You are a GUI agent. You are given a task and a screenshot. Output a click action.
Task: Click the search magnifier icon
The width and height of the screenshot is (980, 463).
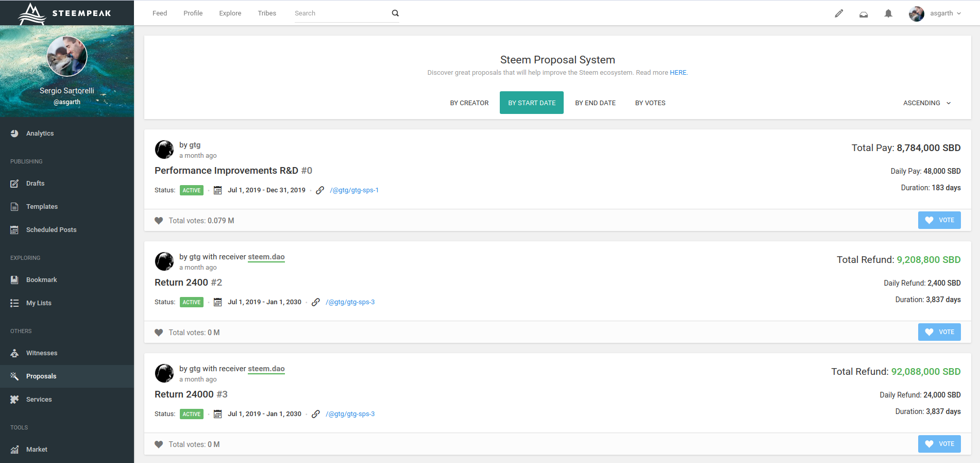[x=395, y=13]
